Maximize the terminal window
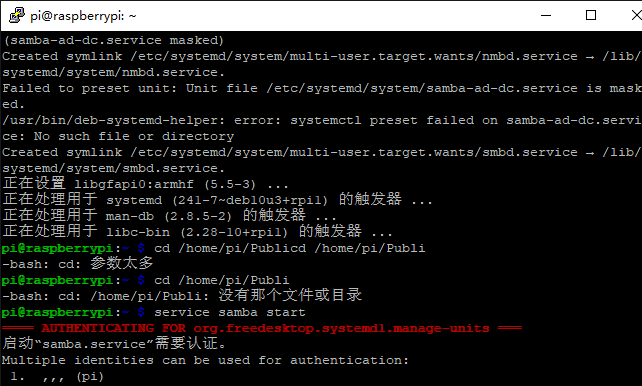The height and width of the screenshot is (386, 642). point(590,16)
